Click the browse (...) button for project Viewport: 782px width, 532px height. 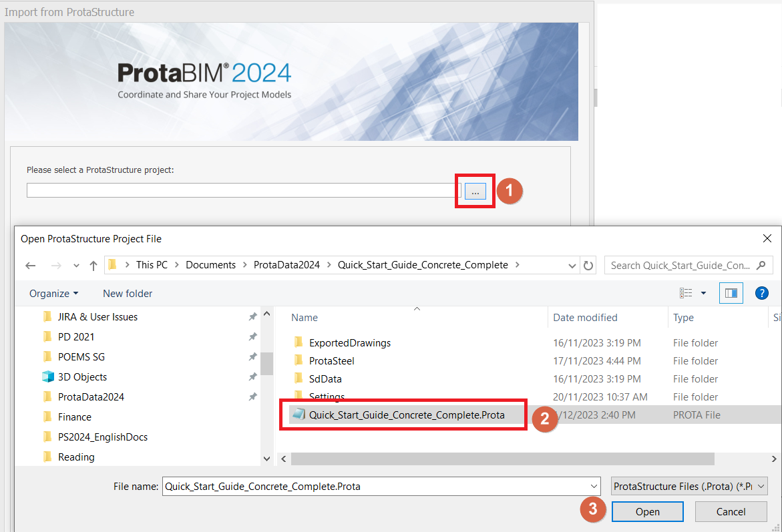click(x=475, y=192)
